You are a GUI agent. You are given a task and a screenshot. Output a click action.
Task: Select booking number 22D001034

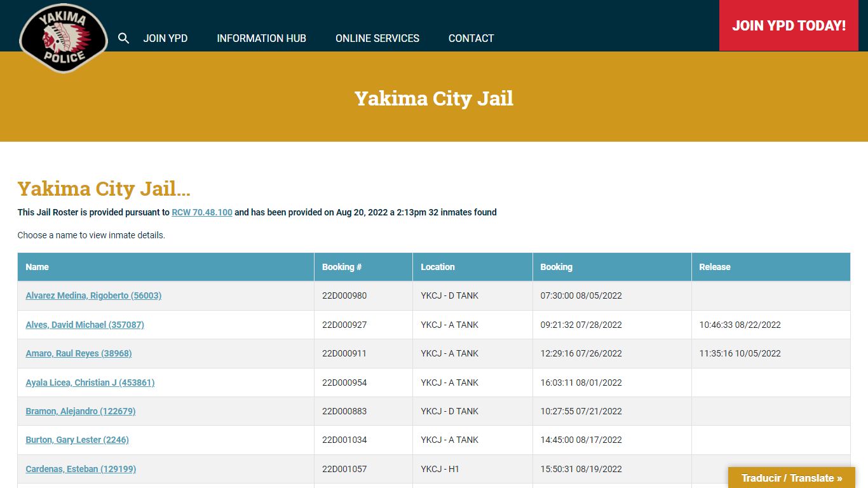pyautogui.click(x=344, y=440)
